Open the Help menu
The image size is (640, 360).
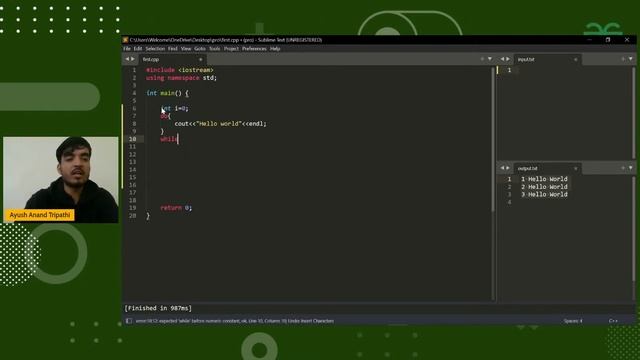275,49
